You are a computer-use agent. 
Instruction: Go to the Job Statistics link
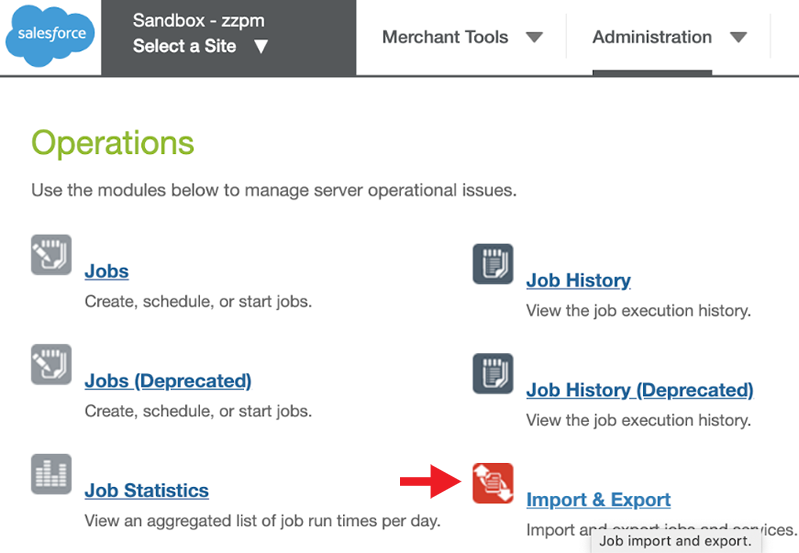click(147, 491)
